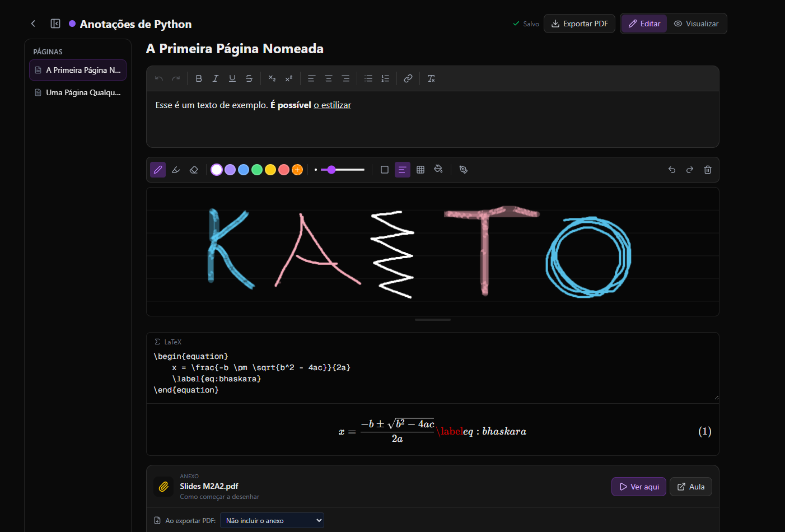The image size is (785, 532).
Task: Click the canvas resize handle bar
Action: tap(433, 320)
